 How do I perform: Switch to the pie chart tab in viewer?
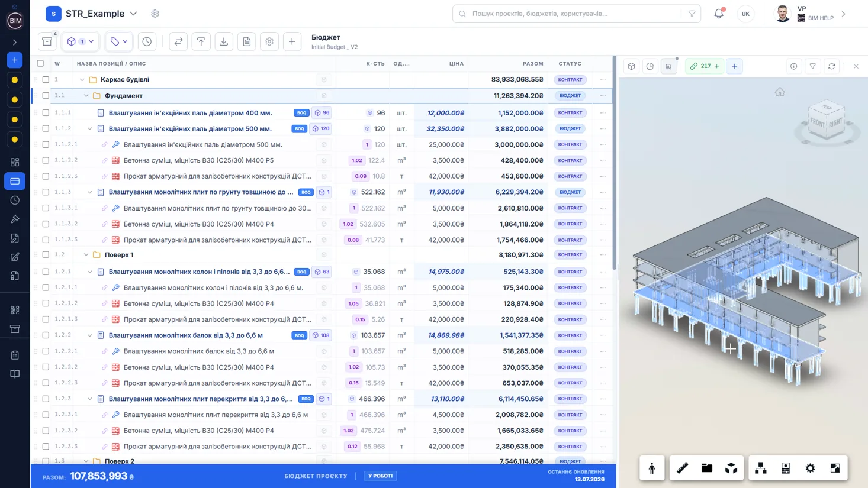[x=650, y=66]
